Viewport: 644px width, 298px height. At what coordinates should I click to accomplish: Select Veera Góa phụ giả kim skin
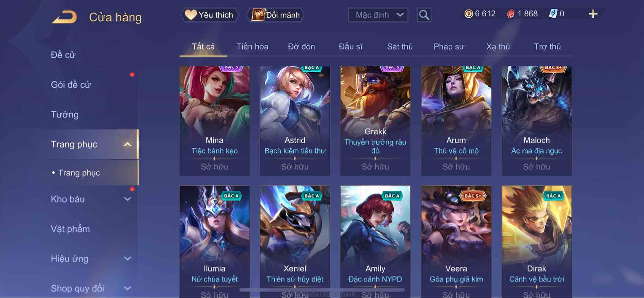456,242
